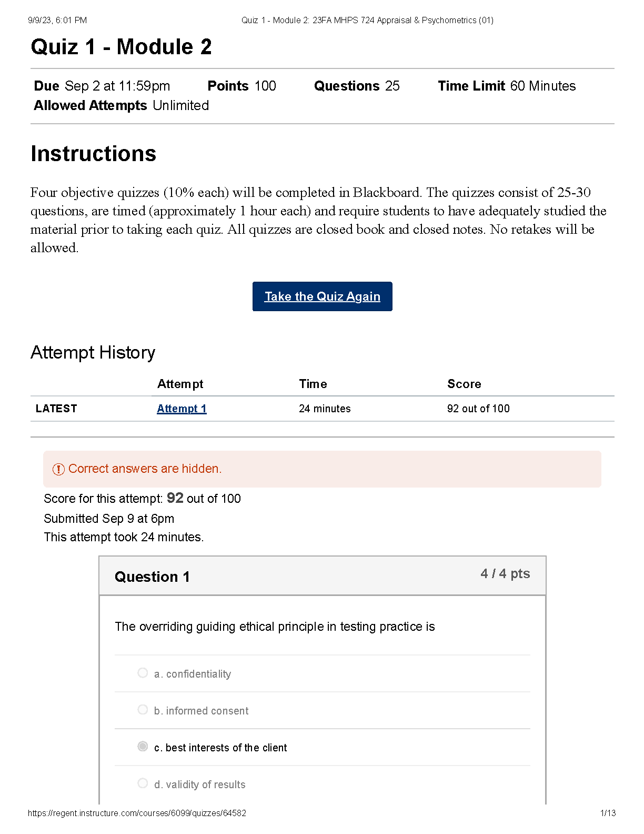The height and width of the screenshot is (834, 644).
Task: Choose the b. informed consent radio option
Action: pos(143,710)
